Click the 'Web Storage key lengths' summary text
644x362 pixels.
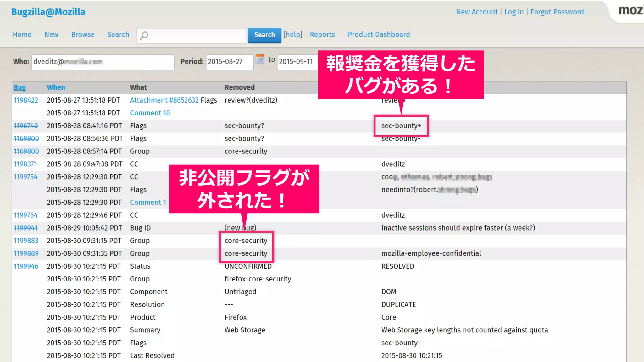pos(464,330)
